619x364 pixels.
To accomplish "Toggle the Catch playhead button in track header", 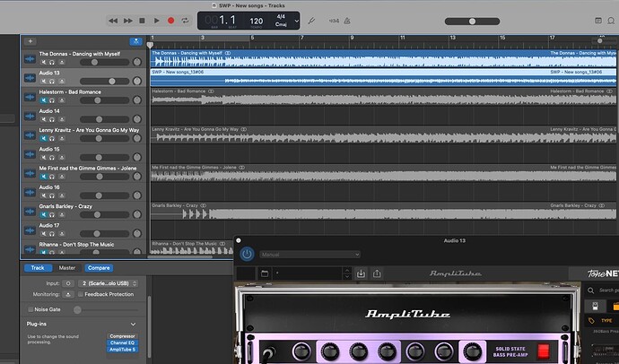I will (135, 41).
